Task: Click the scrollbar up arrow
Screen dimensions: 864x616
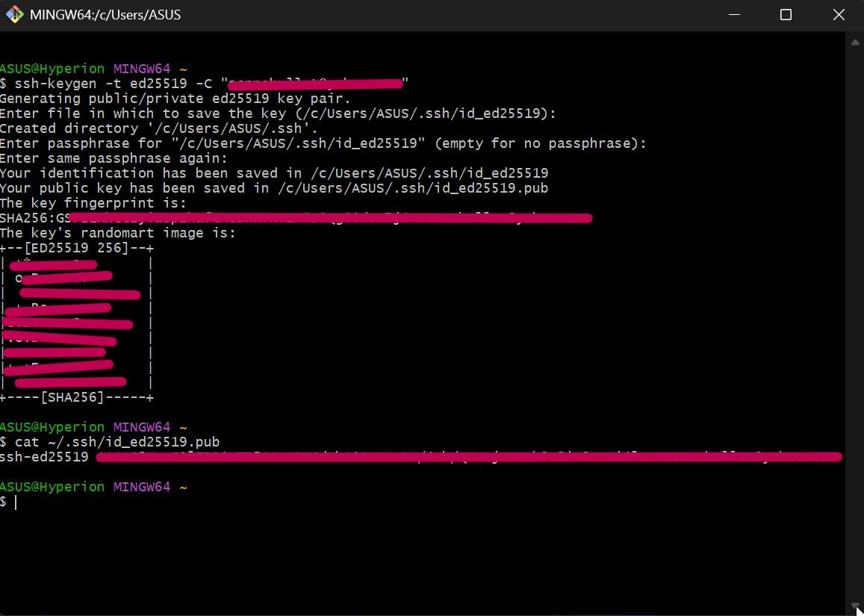Action: [x=854, y=42]
